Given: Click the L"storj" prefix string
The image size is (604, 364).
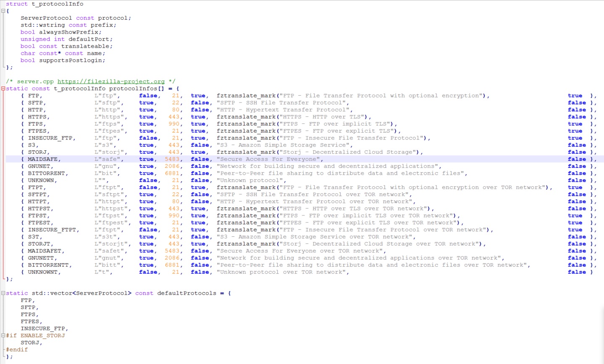Looking at the screenshot, I should click(109, 152).
